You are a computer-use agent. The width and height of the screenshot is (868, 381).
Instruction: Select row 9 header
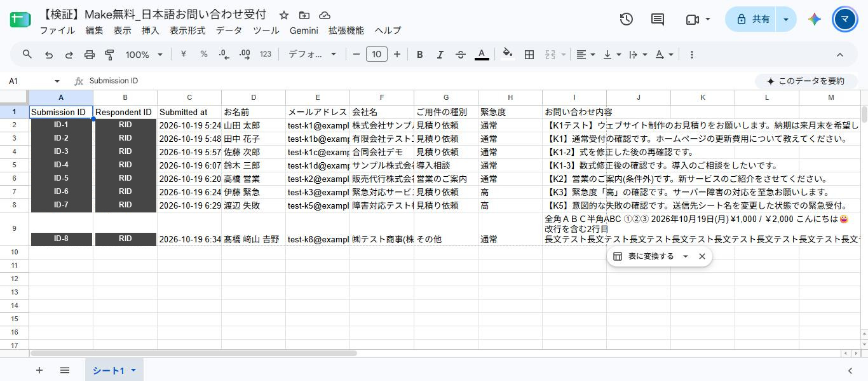pos(14,229)
